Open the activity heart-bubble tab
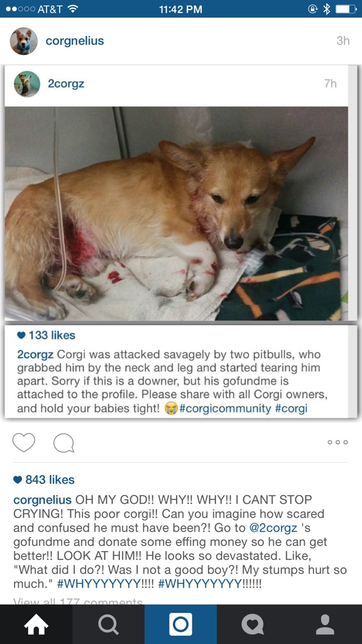 [253, 625]
